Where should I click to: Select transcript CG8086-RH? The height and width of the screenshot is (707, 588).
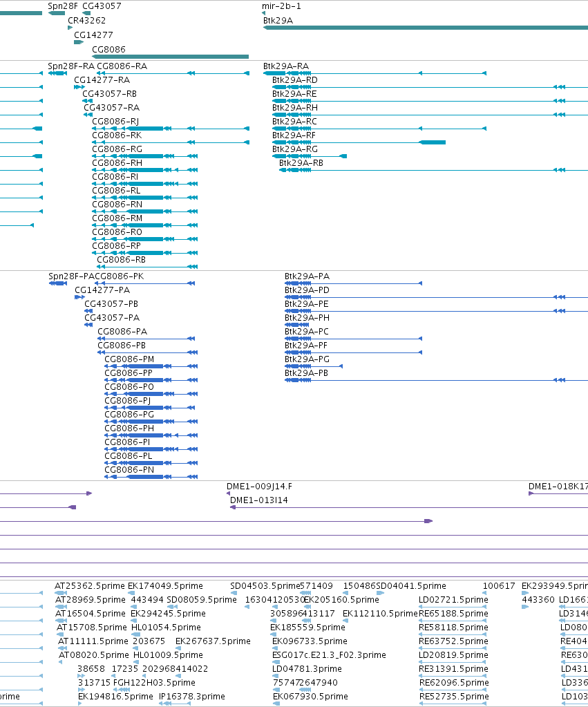point(117,163)
